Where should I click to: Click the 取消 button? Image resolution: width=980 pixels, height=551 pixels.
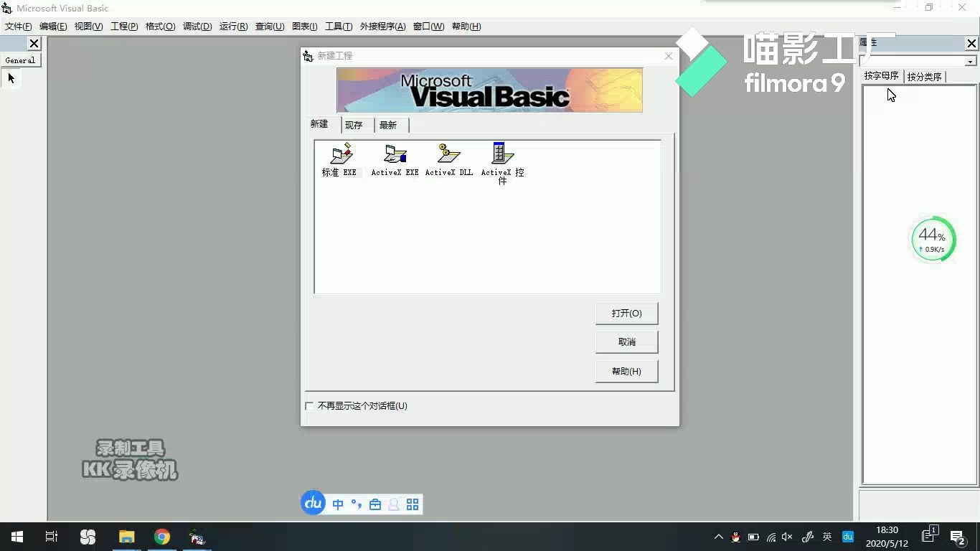pyautogui.click(x=626, y=342)
